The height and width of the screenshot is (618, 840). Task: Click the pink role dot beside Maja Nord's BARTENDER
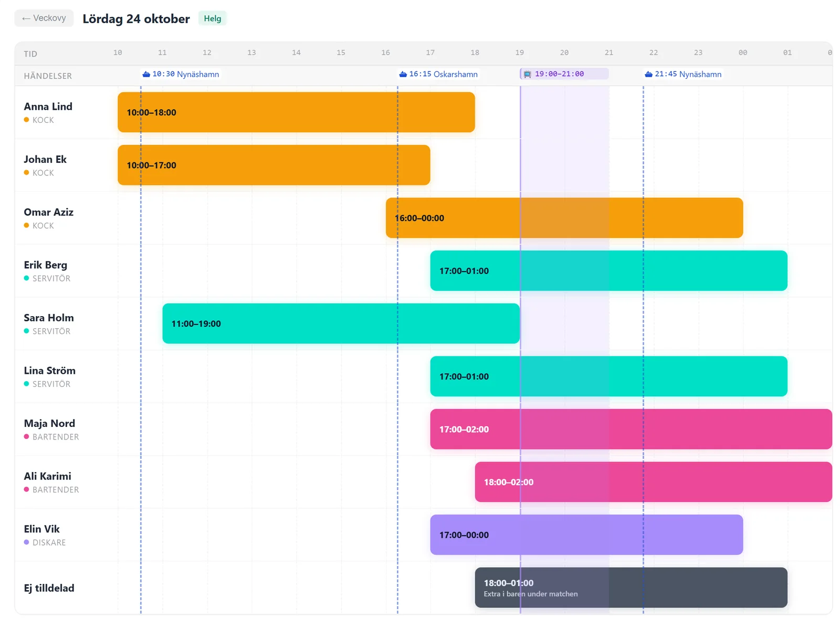pyautogui.click(x=26, y=437)
